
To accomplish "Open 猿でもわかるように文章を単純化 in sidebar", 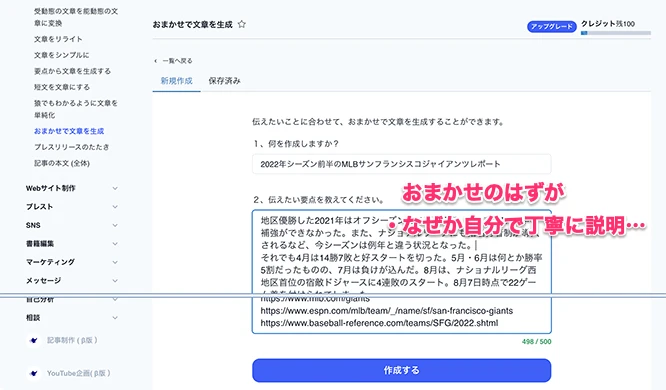I will (x=76, y=109).
